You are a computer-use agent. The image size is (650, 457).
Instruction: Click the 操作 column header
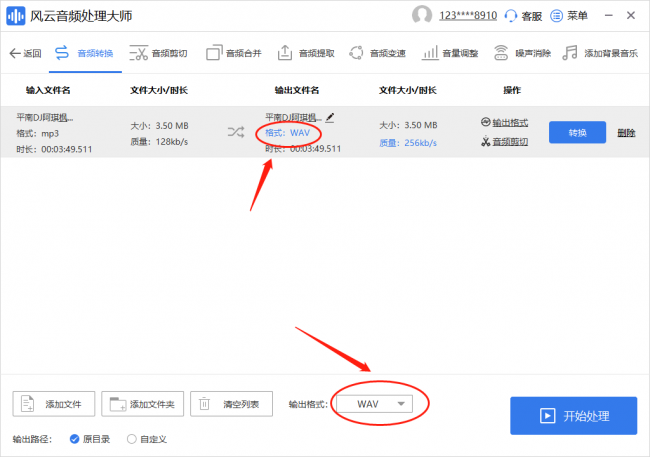[512, 90]
